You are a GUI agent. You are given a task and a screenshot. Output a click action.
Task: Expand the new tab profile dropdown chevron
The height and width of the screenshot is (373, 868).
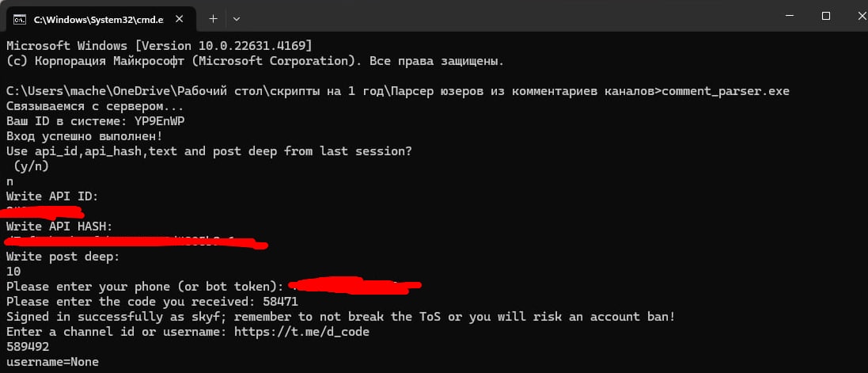(x=237, y=19)
